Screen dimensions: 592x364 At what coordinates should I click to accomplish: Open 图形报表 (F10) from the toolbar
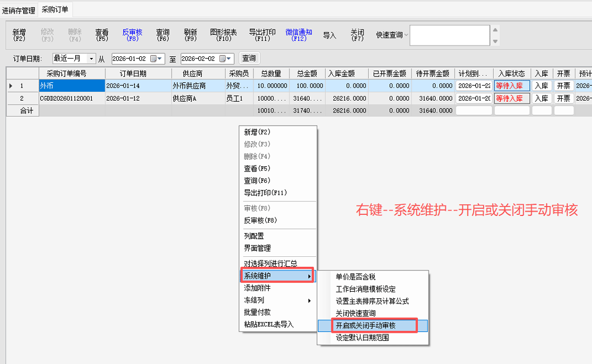[x=223, y=35]
